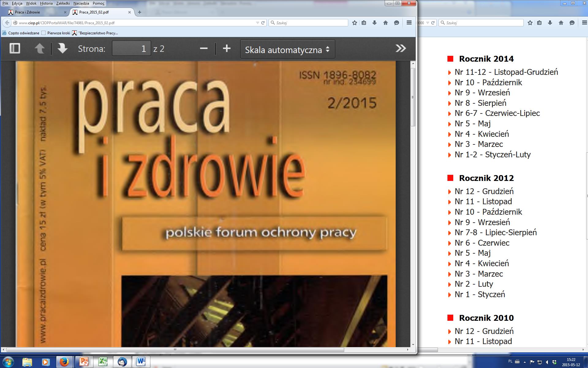Open the Windows Start menu
Image resolution: width=588 pixels, height=368 pixels.
click(x=8, y=362)
